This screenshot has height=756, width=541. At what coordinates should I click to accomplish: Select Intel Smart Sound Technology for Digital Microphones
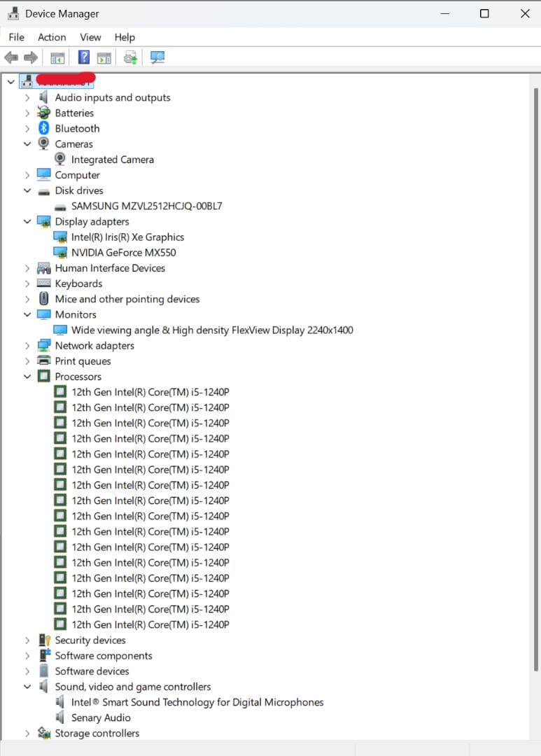[x=197, y=702]
